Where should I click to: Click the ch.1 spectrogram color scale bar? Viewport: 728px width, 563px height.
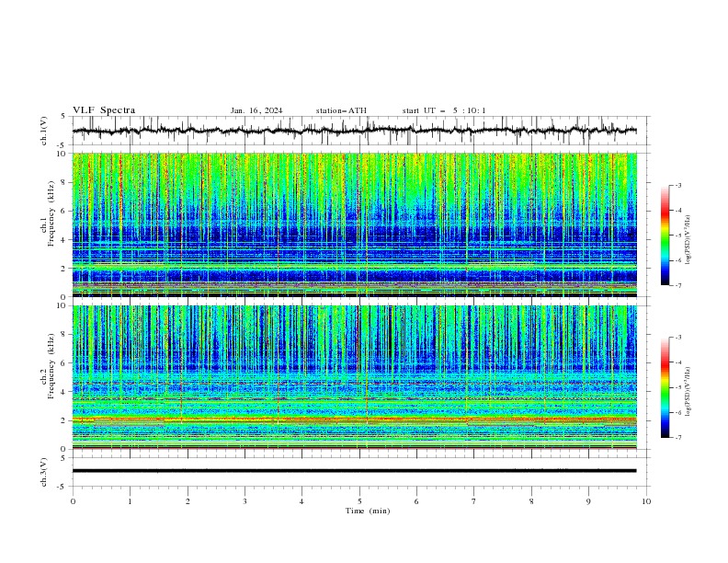coord(665,236)
